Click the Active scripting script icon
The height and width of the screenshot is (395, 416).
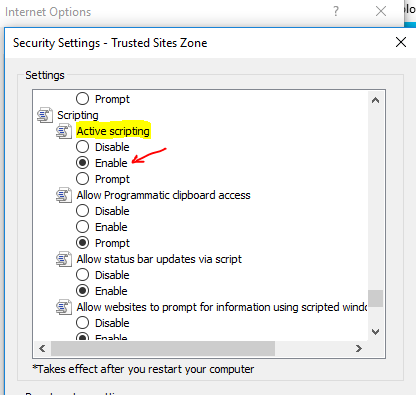tap(64, 131)
